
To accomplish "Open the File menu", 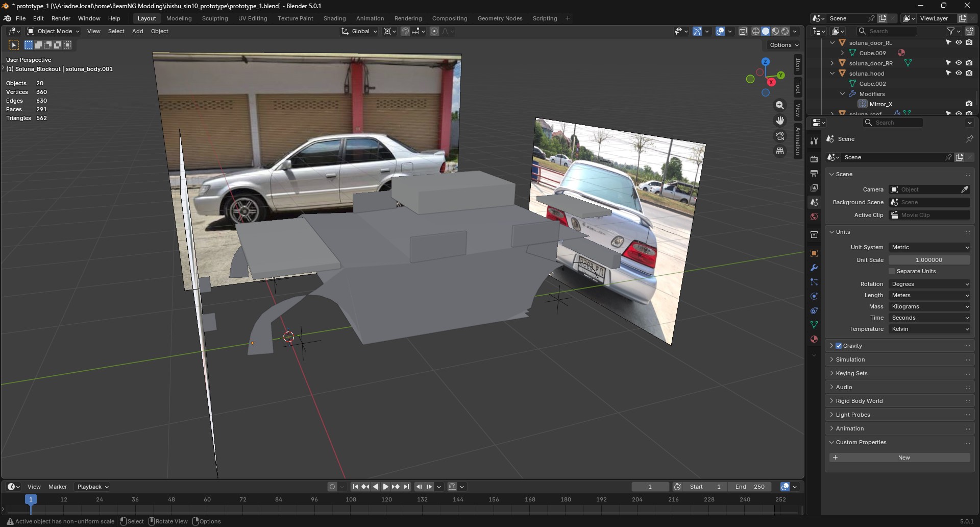I will (x=20, y=18).
